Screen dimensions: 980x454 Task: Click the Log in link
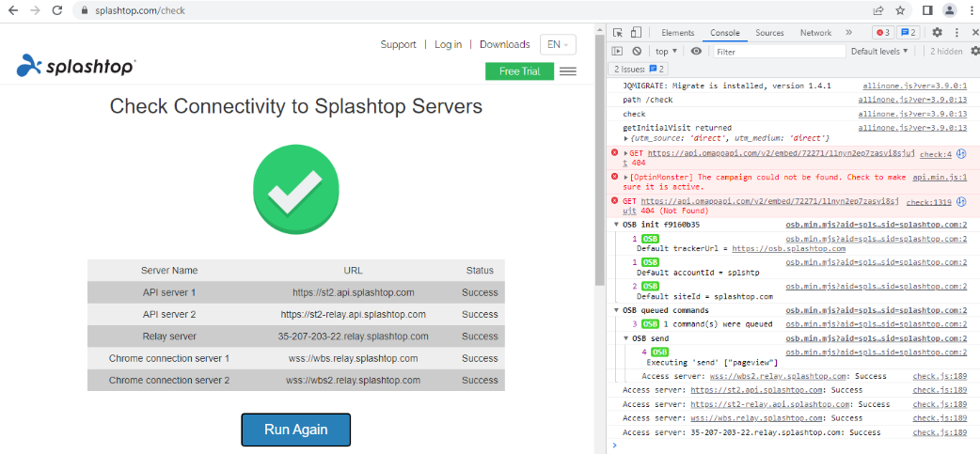448,44
